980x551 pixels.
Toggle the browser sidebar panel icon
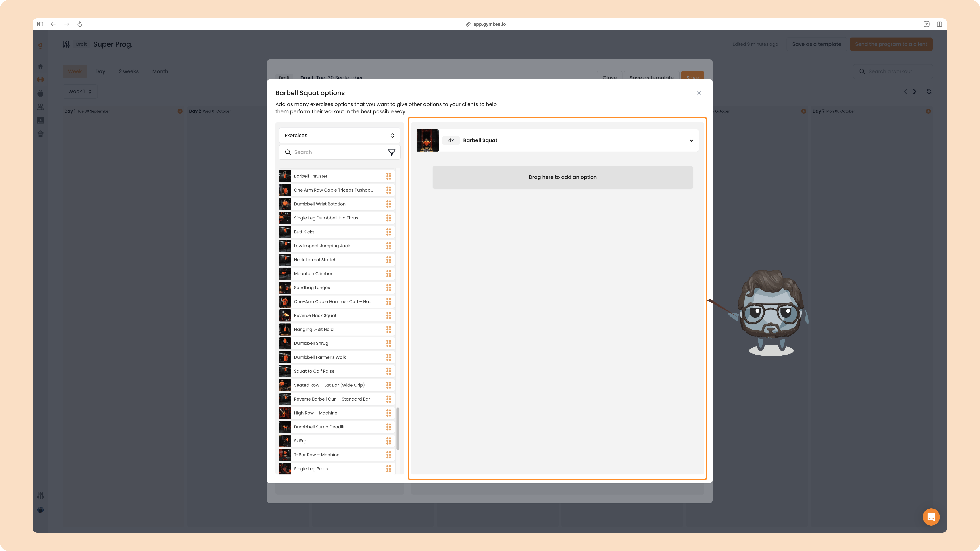(40, 24)
